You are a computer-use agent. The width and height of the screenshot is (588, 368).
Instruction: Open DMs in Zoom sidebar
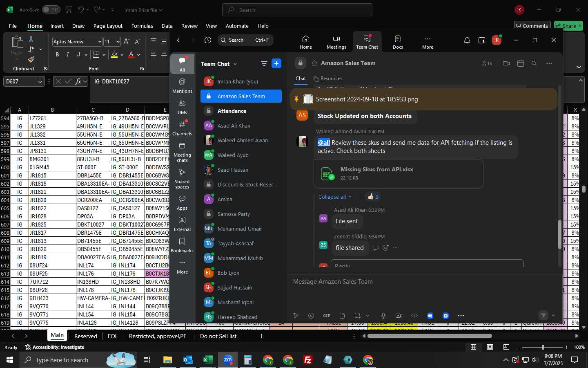[182, 107]
